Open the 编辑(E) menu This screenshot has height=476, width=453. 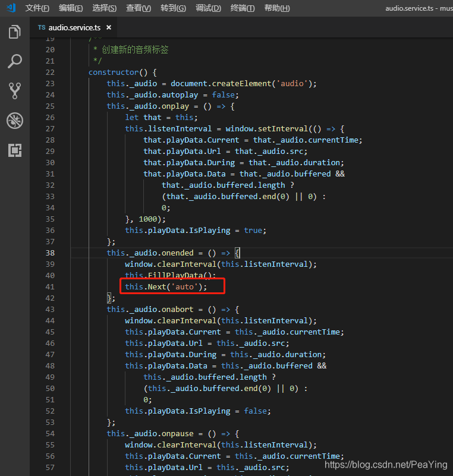(x=71, y=8)
